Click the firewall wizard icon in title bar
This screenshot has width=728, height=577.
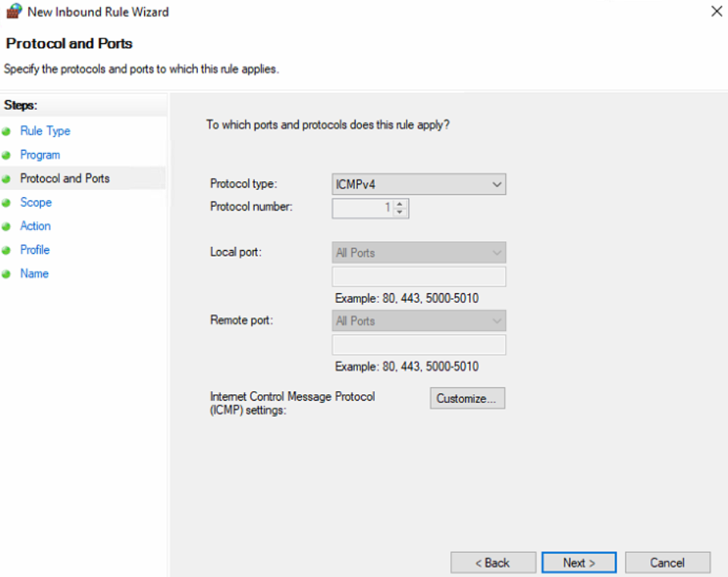pos(14,11)
